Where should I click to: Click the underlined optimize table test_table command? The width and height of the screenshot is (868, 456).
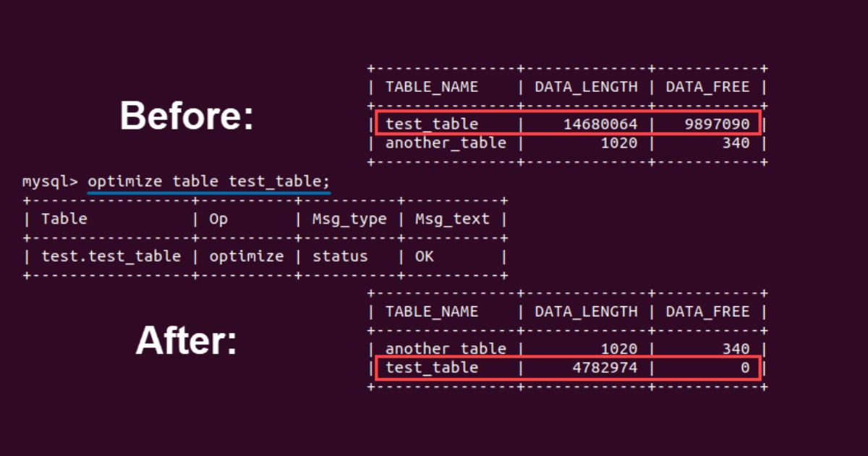pos(208,181)
